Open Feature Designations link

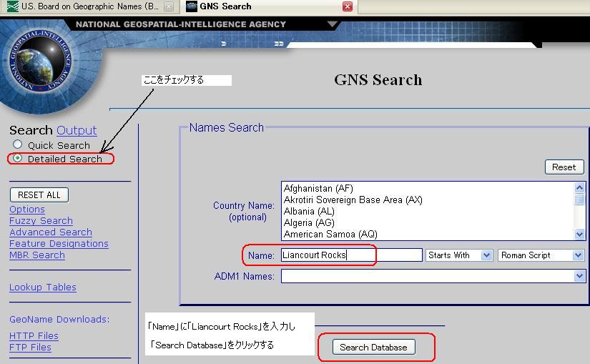click(59, 244)
